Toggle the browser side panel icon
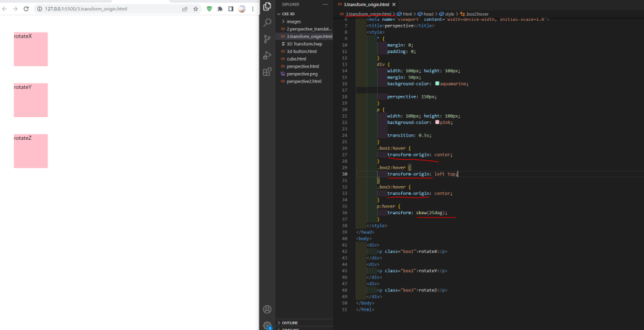Image resolution: width=644 pixels, height=330 pixels. click(x=230, y=9)
